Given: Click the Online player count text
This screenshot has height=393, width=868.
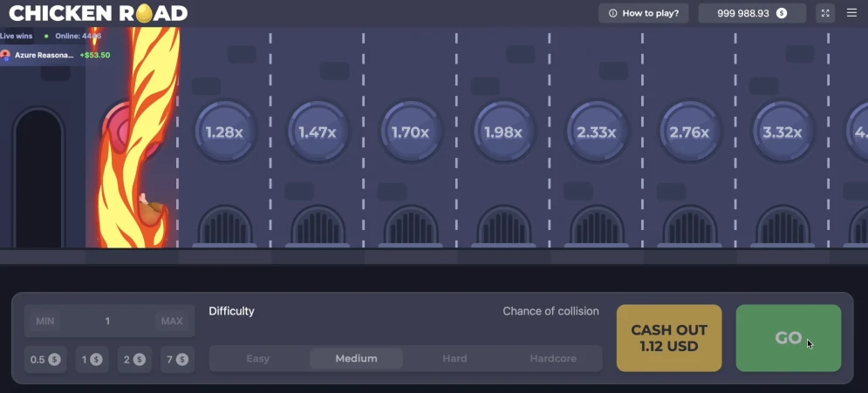Looking at the screenshot, I should pos(78,36).
